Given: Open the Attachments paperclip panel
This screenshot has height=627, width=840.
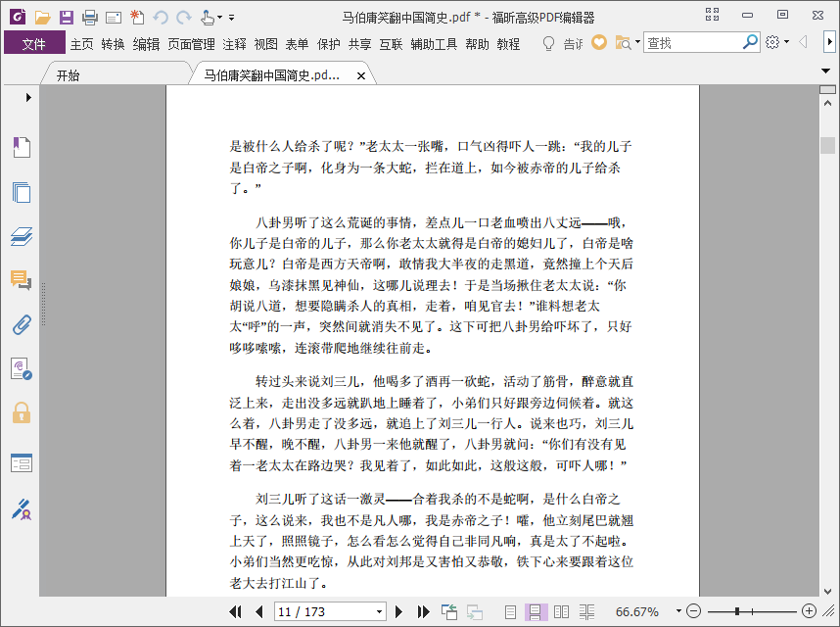Looking at the screenshot, I should click(22, 324).
